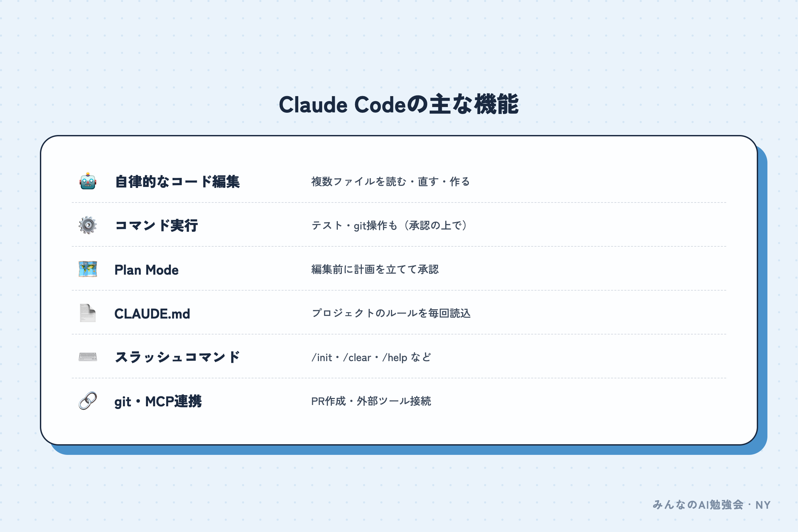Click the CLAUDE.md heading
Screen dimensions: 798x532
[x=152, y=314]
